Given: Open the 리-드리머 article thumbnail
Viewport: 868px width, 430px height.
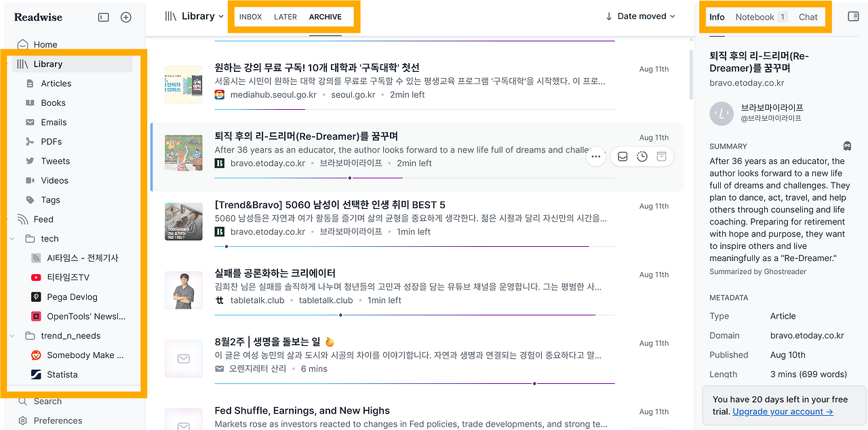Looking at the screenshot, I should click(184, 153).
